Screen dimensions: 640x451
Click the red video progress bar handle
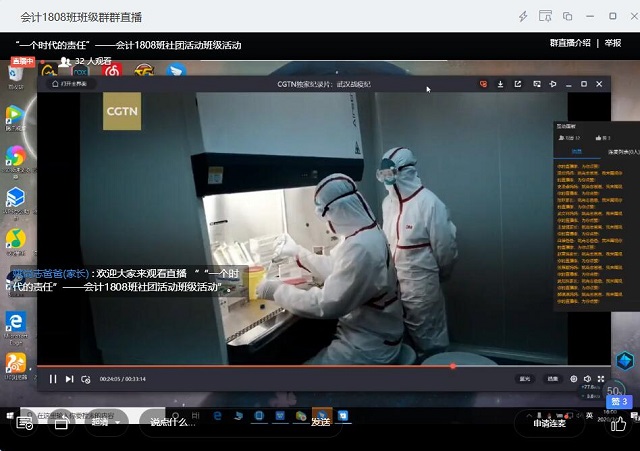453,366
